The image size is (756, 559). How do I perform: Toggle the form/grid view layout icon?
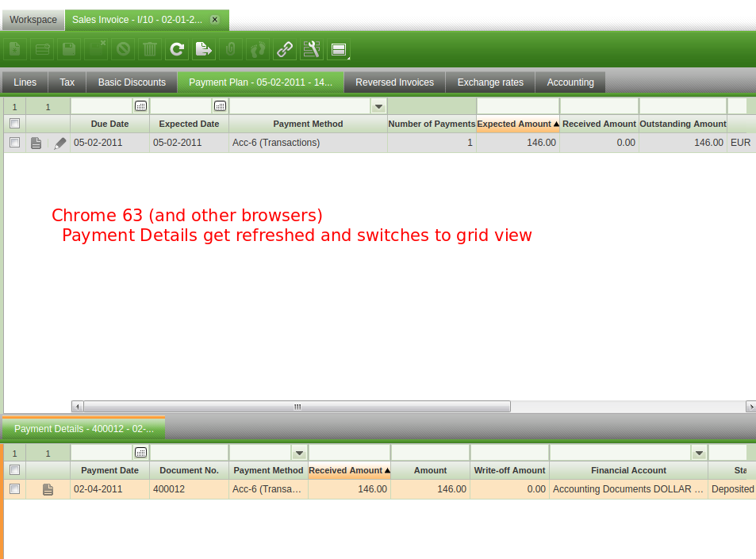(339, 50)
